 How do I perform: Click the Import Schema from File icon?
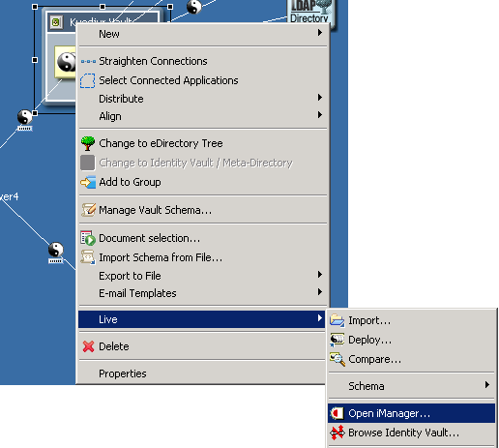tap(88, 257)
